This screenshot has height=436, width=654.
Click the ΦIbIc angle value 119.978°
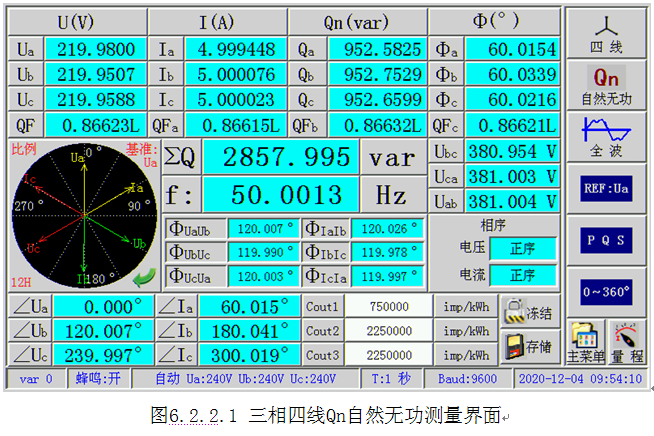387,252
